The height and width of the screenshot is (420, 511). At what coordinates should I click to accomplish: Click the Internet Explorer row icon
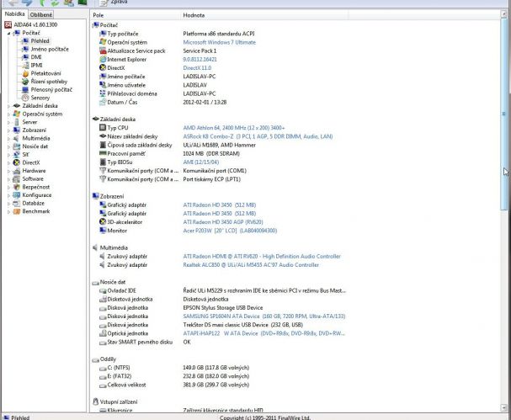point(103,59)
